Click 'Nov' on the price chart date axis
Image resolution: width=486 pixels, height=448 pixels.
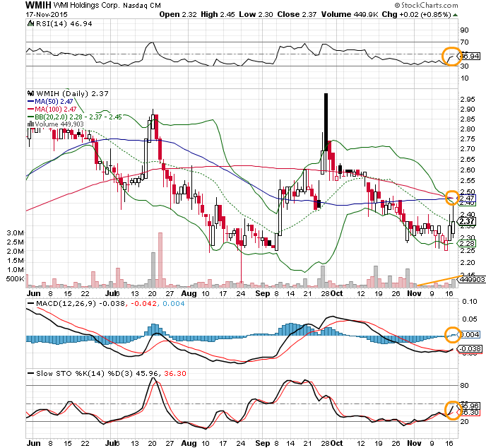click(x=414, y=294)
